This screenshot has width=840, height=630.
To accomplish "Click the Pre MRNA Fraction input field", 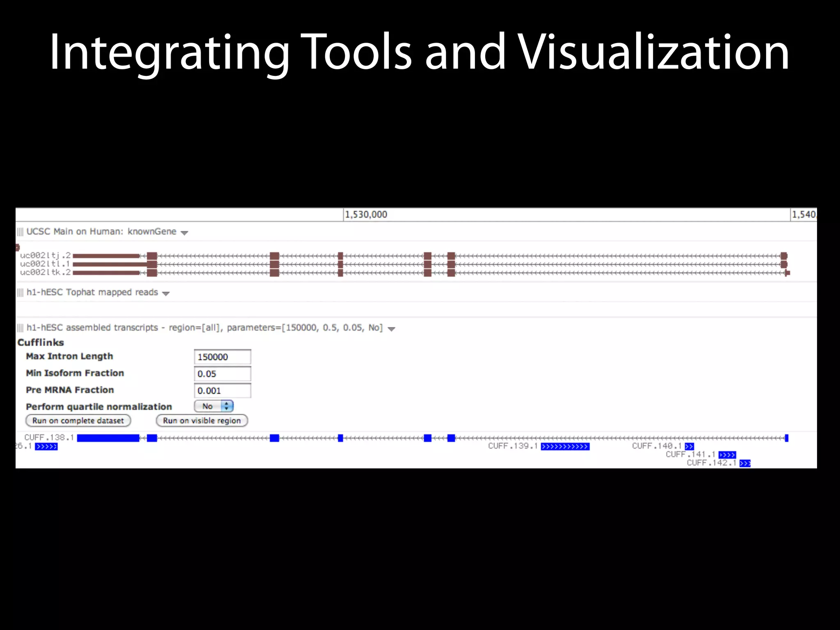I will click(222, 390).
